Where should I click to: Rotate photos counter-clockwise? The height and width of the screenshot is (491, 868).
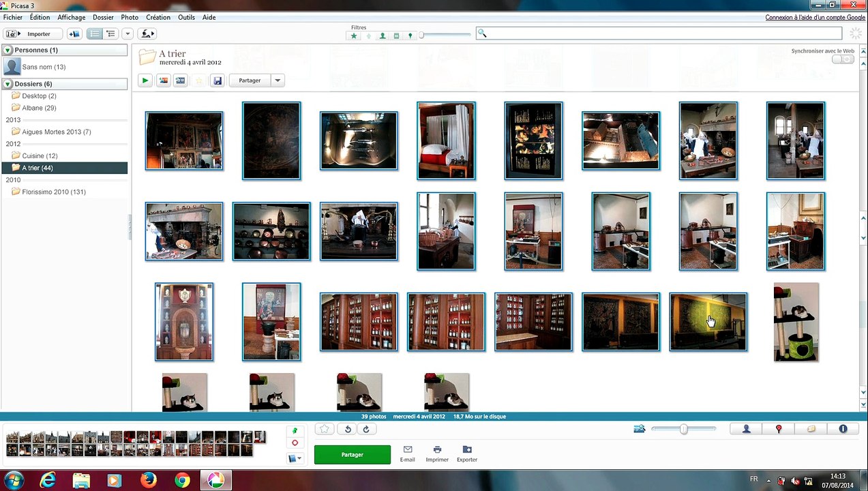coord(348,429)
